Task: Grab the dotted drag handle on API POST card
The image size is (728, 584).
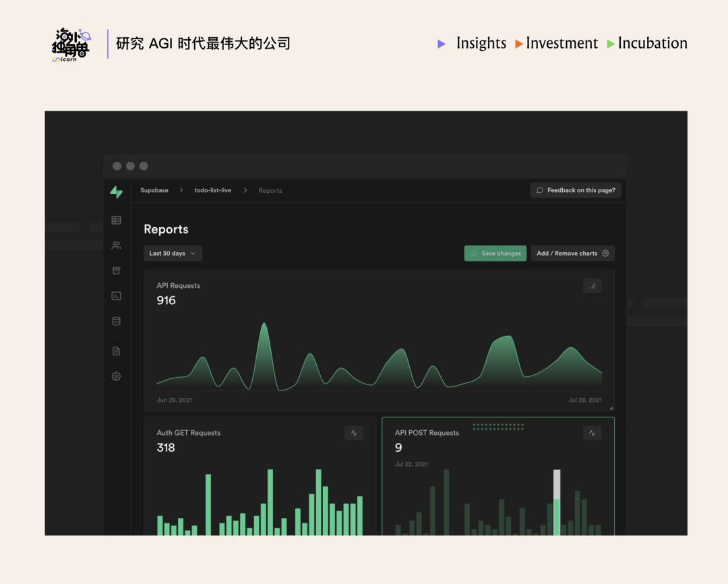Action: coord(498,426)
